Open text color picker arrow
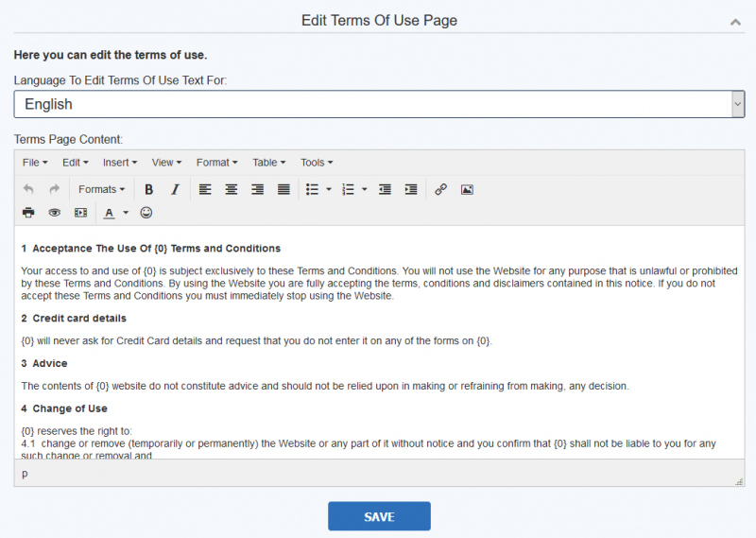This screenshot has height=538, width=756. (126, 213)
